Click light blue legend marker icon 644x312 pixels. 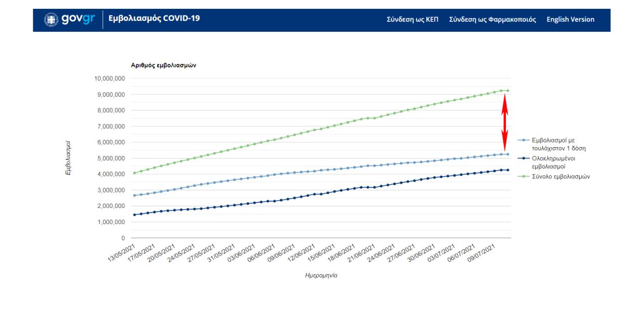point(524,140)
